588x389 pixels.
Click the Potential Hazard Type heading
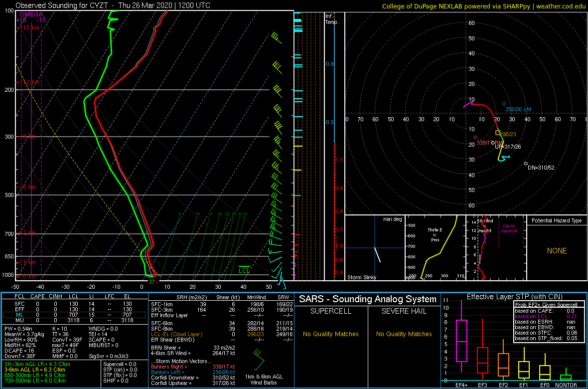click(x=557, y=221)
